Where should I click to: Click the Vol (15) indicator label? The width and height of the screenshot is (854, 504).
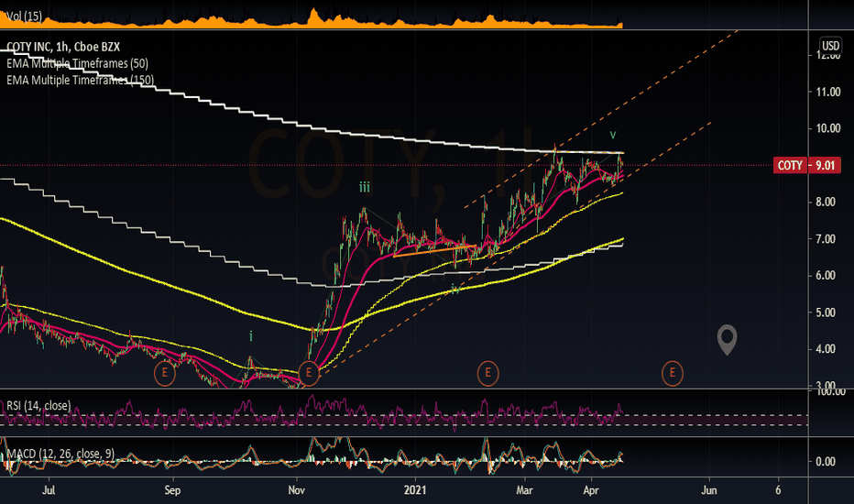point(24,16)
